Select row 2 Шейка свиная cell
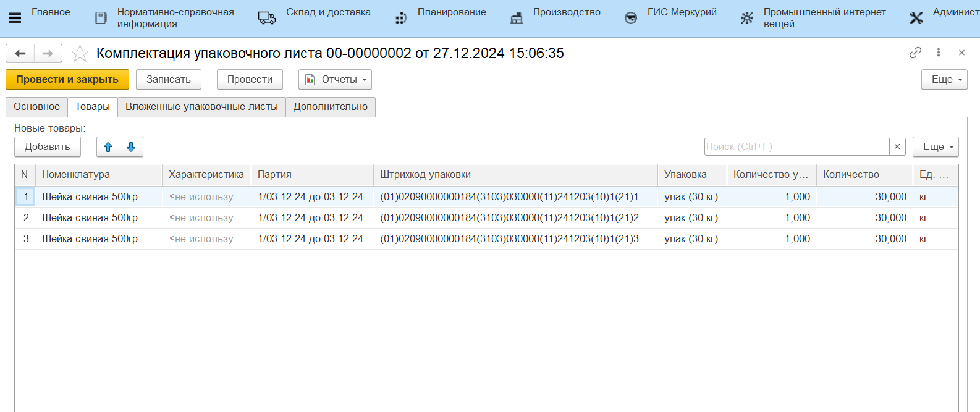Image resolution: width=980 pixels, height=412 pixels. coord(99,218)
